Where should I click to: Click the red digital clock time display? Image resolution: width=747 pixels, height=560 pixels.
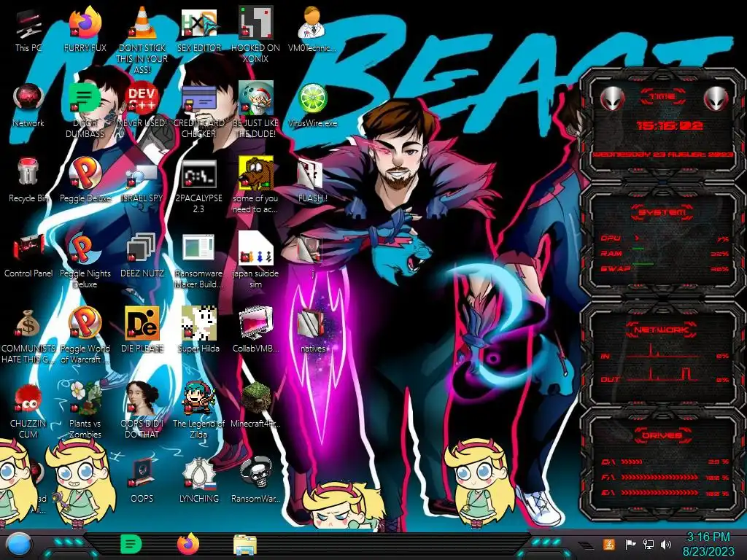click(670, 125)
